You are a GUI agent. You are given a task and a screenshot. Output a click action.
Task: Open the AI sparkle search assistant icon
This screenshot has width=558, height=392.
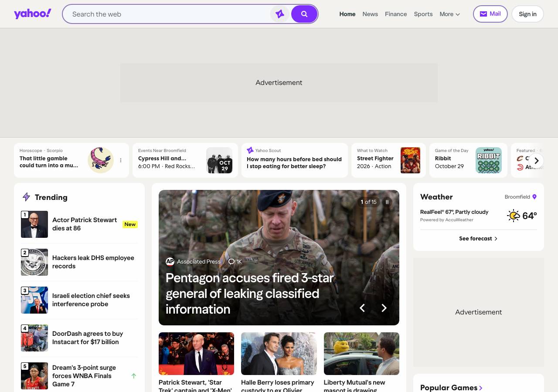pyautogui.click(x=280, y=14)
